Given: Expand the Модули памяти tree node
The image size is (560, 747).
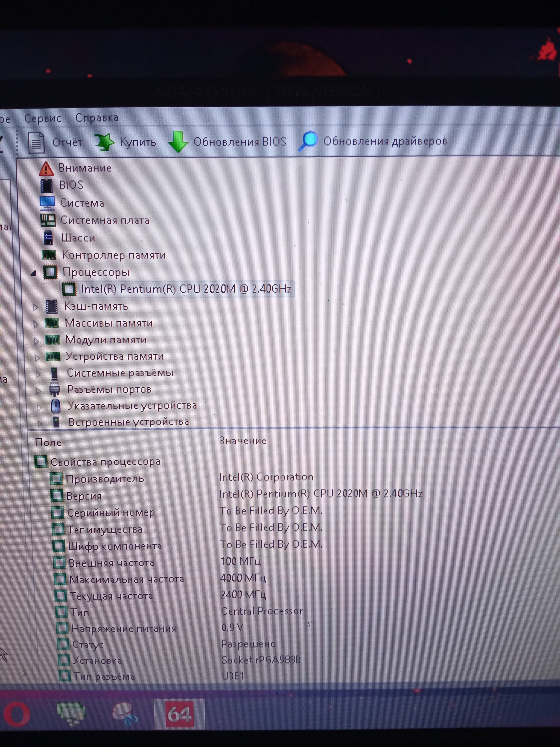Looking at the screenshot, I should 37,341.
